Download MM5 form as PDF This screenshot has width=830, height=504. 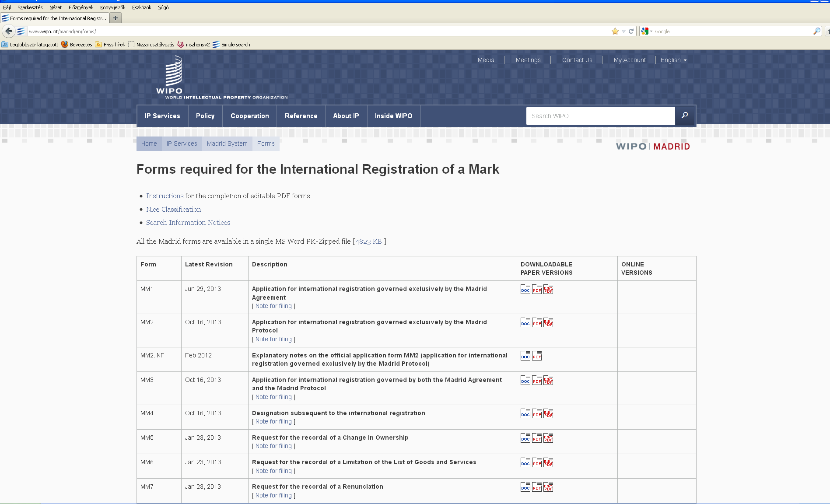click(x=537, y=438)
